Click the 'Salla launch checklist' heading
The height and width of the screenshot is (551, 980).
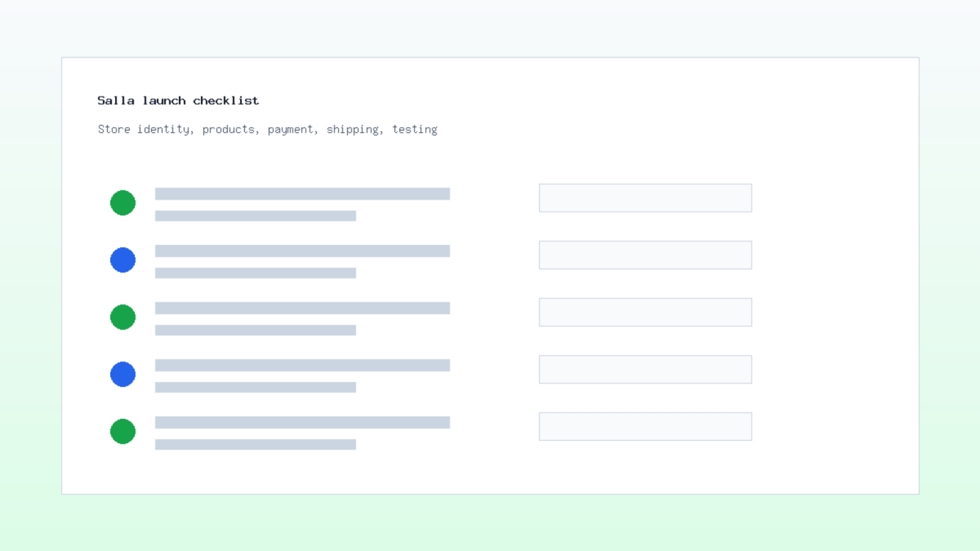point(178,100)
